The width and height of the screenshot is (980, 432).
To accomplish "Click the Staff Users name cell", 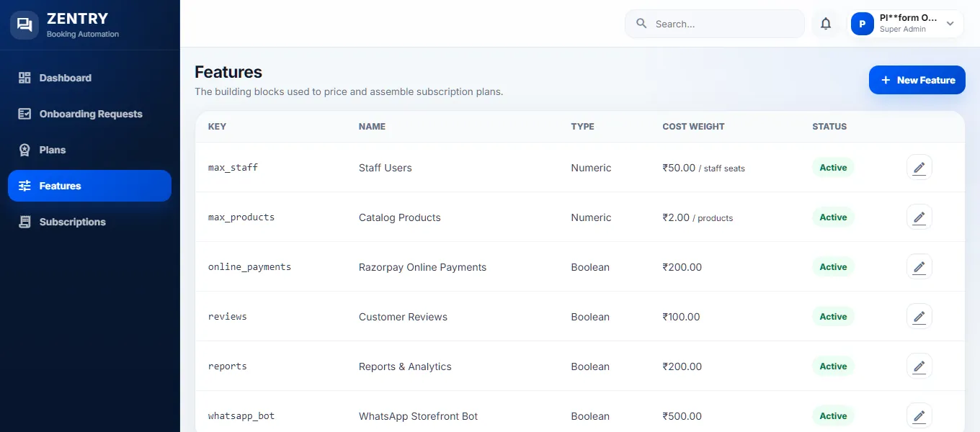I will click(386, 168).
